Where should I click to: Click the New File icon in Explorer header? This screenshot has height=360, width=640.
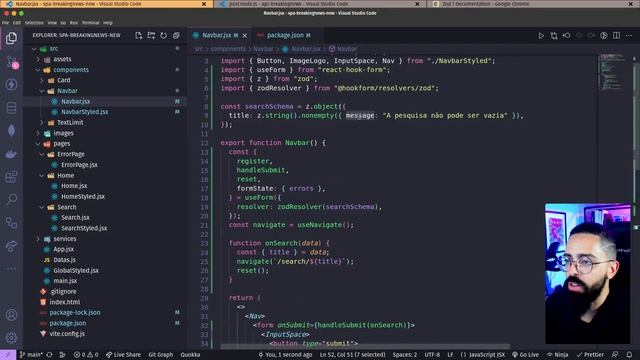(138, 36)
